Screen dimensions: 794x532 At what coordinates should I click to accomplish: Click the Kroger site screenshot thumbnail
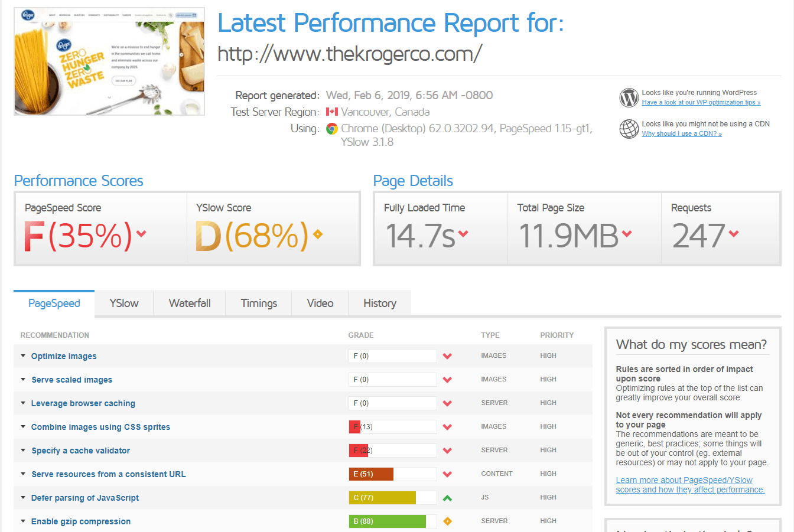(109, 61)
